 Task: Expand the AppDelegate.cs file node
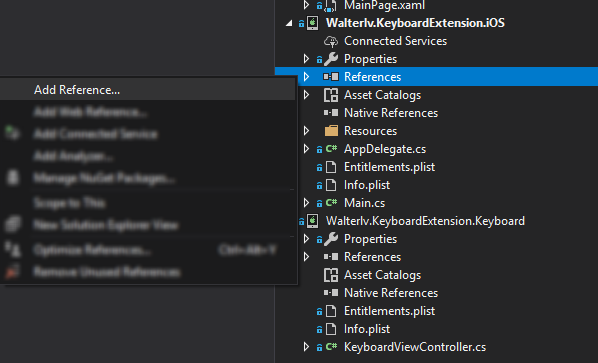pos(306,149)
